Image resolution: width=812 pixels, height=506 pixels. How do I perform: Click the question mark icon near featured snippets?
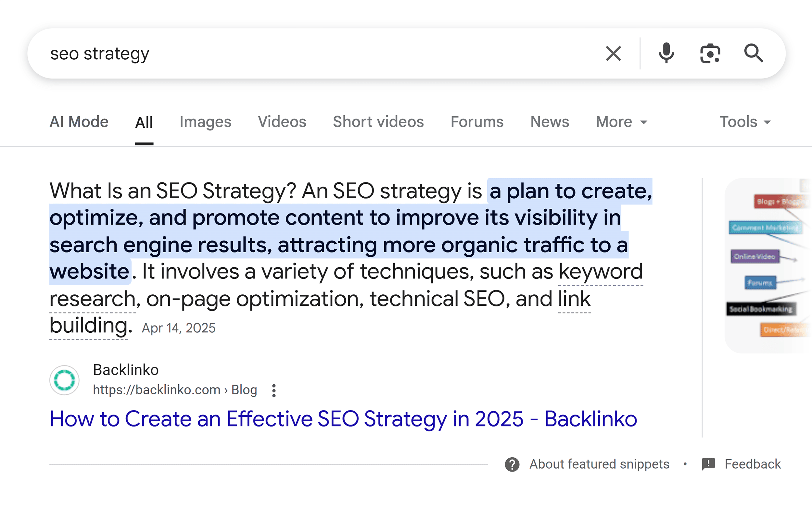512,464
